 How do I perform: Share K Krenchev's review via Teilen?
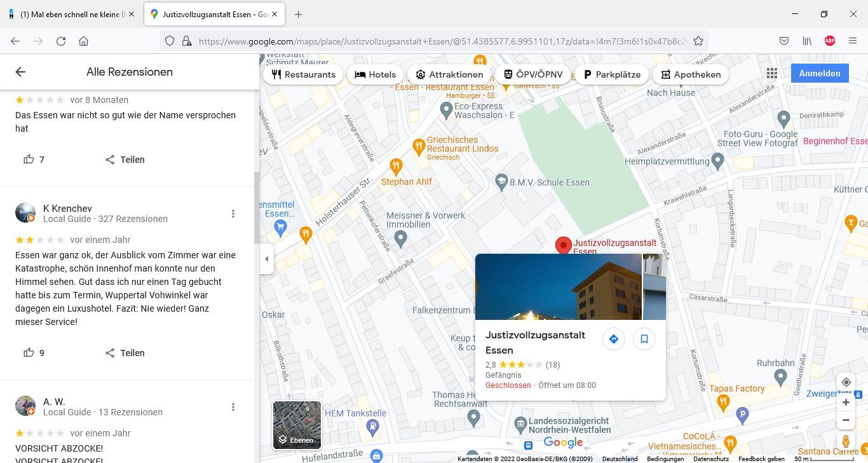tap(125, 353)
